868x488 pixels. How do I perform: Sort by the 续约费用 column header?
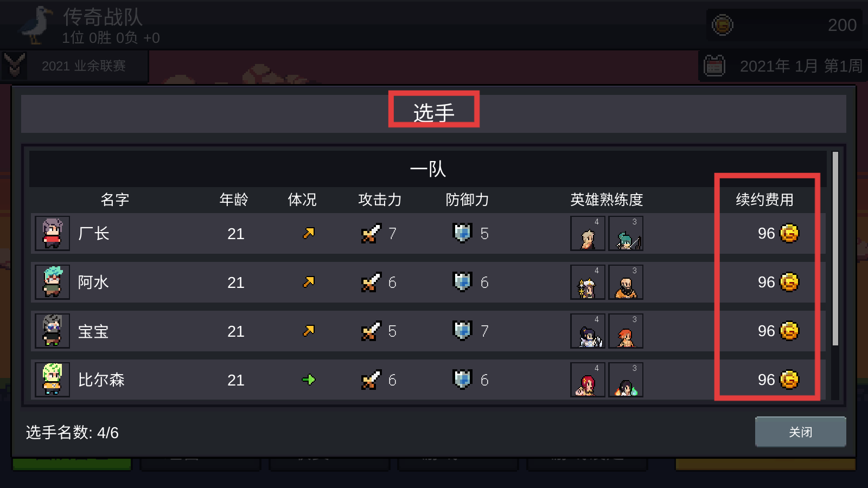764,200
